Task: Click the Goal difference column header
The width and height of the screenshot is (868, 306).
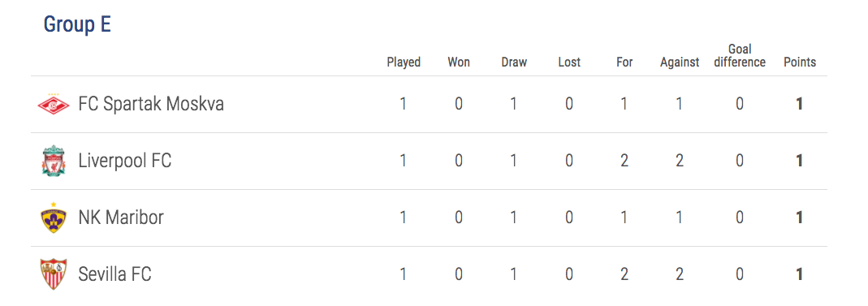Action: click(740, 56)
